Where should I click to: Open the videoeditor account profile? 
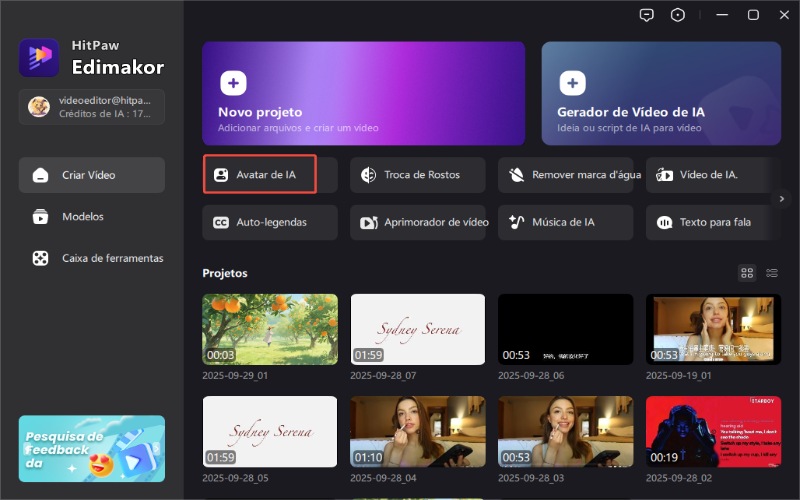tap(91, 107)
